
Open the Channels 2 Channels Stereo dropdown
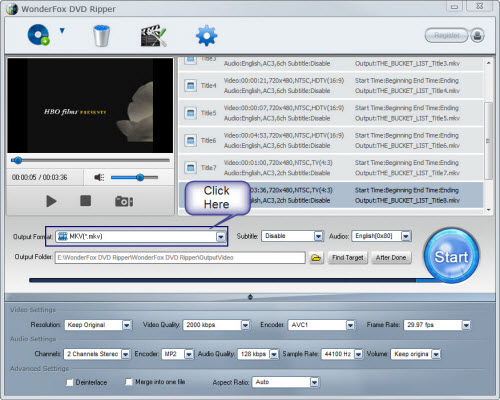(x=125, y=354)
